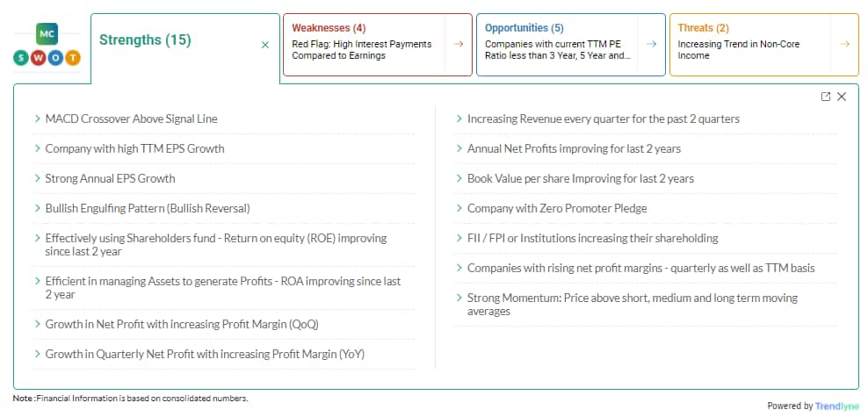Viewport: 868px width, 417px height.
Task: Click Bullish Engulfing Pattern item
Action: tap(148, 209)
